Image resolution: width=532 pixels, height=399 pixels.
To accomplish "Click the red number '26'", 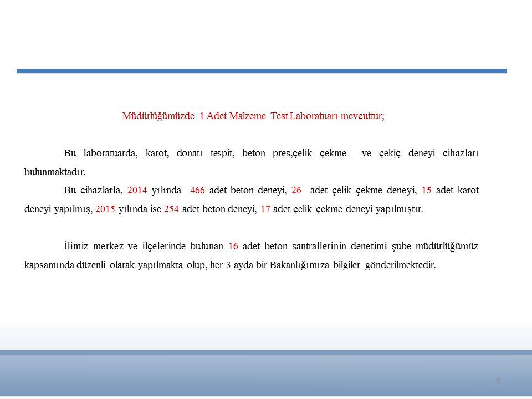I will (296, 190).
